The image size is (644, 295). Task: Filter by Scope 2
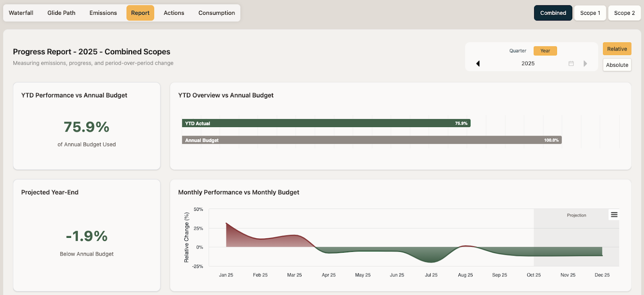pos(624,13)
